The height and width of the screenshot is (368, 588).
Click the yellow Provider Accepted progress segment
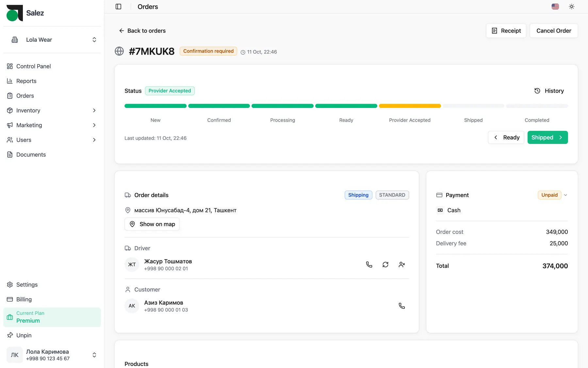tap(410, 106)
